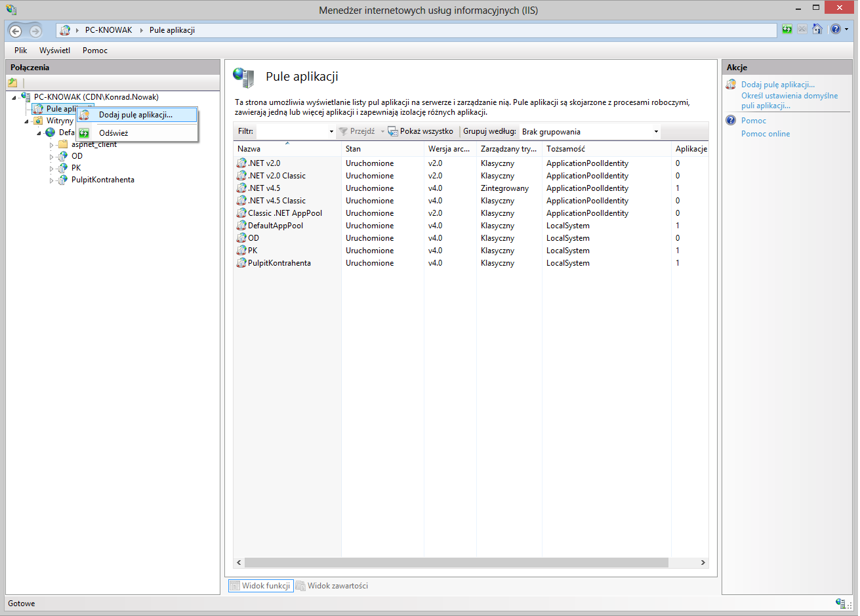Click the Pomoc help icon in the Akcje panel
This screenshot has width=860, height=616.
pyautogui.click(x=731, y=120)
